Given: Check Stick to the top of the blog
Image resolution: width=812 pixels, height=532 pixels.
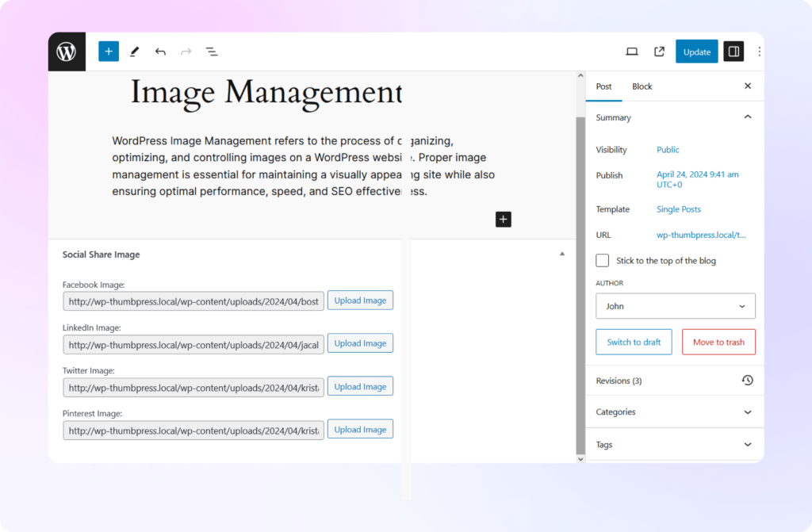Looking at the screenshot, I should coord(603,261).
